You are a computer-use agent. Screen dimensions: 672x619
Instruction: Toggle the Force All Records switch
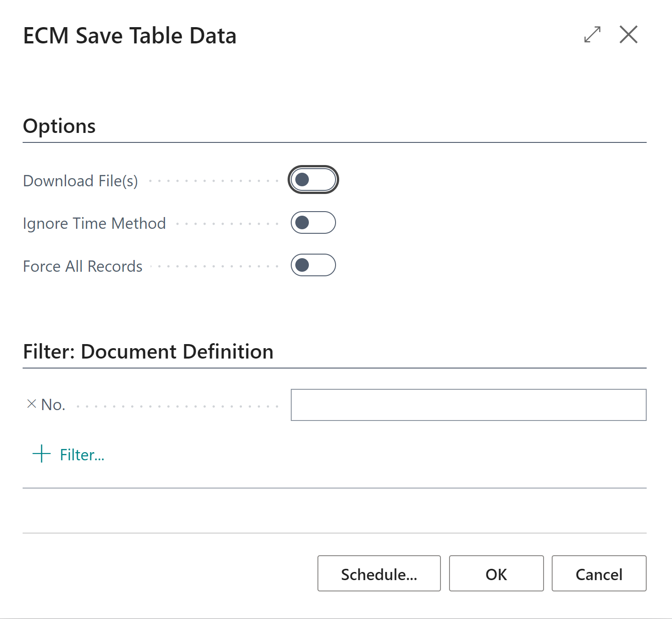313,265
